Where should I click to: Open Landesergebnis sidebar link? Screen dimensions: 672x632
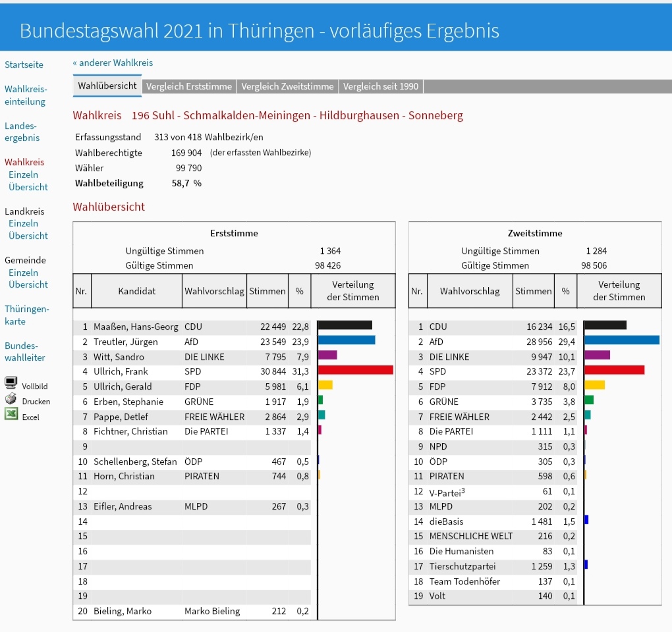coord(22,132)
